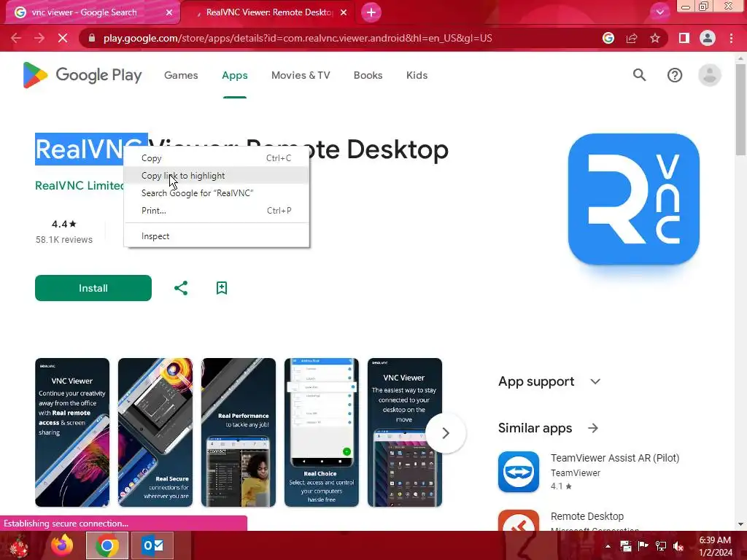Viewport: 747px width, 560px height.
Task: Open fifth screenshot 'stay connected' thumbnail
Action: tap(405, 432)
